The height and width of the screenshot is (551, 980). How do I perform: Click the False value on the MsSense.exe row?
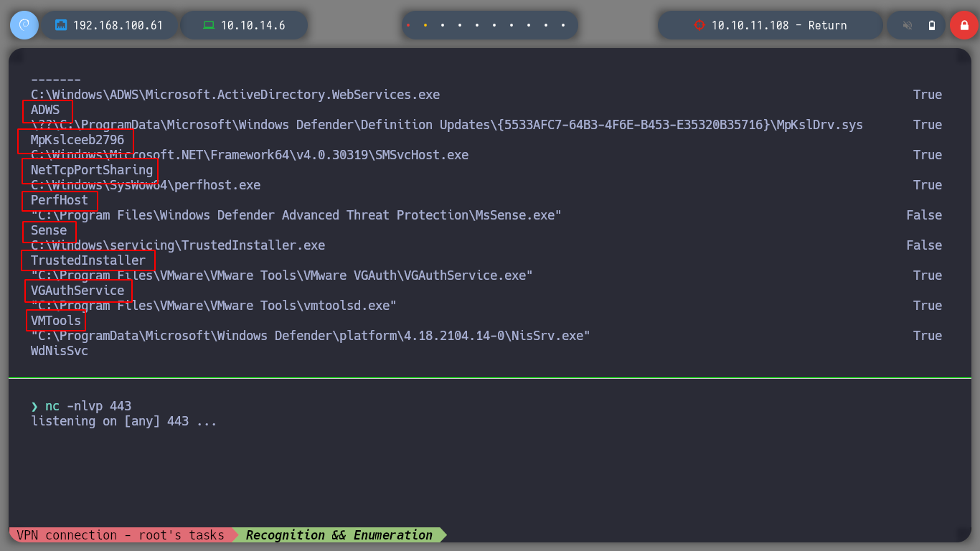pos(924,215)
